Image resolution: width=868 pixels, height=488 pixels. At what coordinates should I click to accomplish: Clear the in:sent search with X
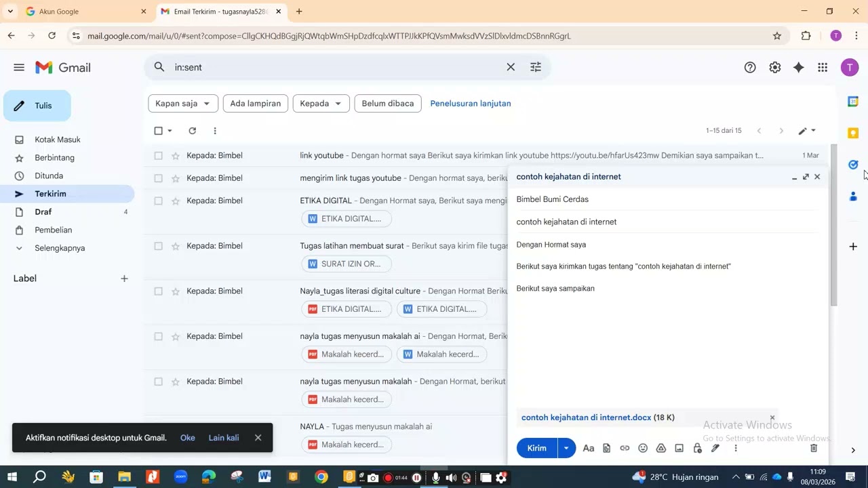[511, 67]
